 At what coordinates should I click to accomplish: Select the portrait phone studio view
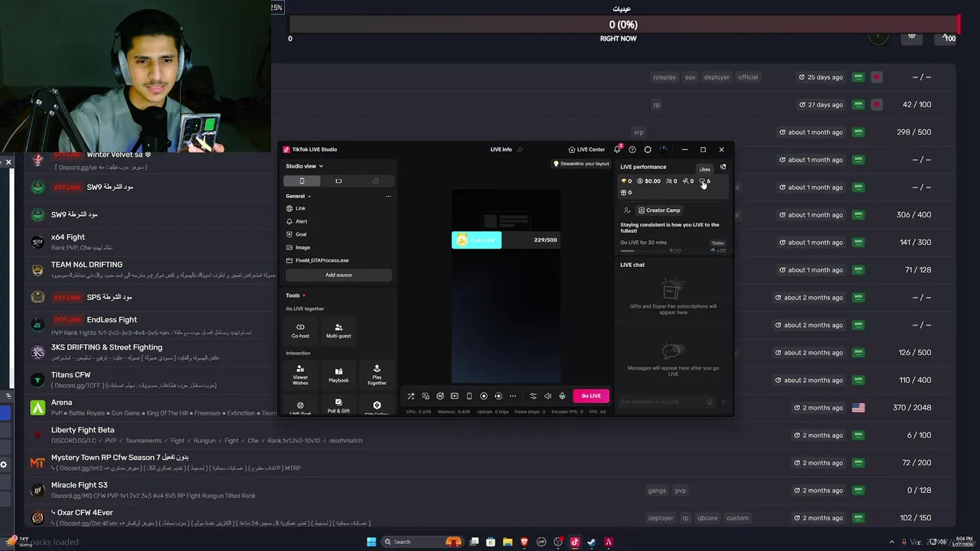302,181
